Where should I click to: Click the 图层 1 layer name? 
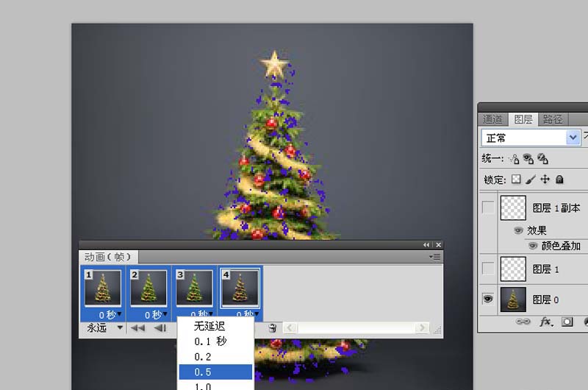tap(545, 269)
